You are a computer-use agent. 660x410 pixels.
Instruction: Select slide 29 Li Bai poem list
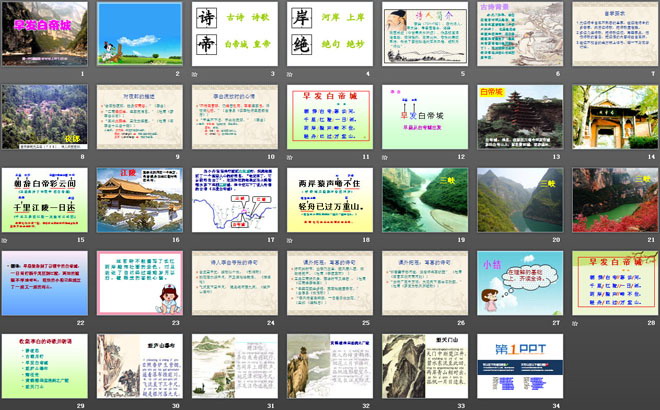45,366
